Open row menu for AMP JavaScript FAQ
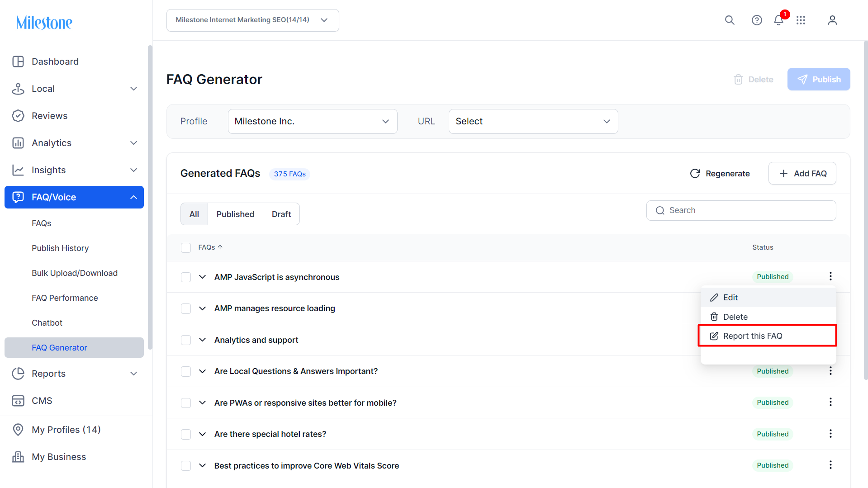This screenshot has height=488, width=868. [x=830, y=276]
